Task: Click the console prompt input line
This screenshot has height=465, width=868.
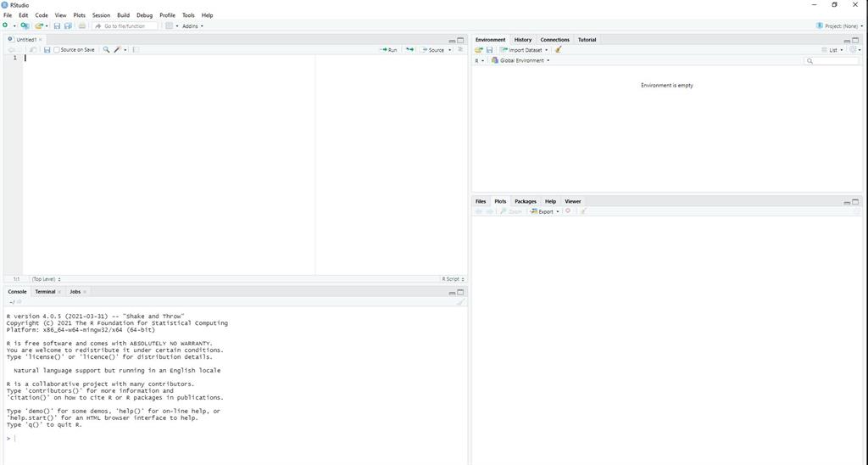Action: 238,439
